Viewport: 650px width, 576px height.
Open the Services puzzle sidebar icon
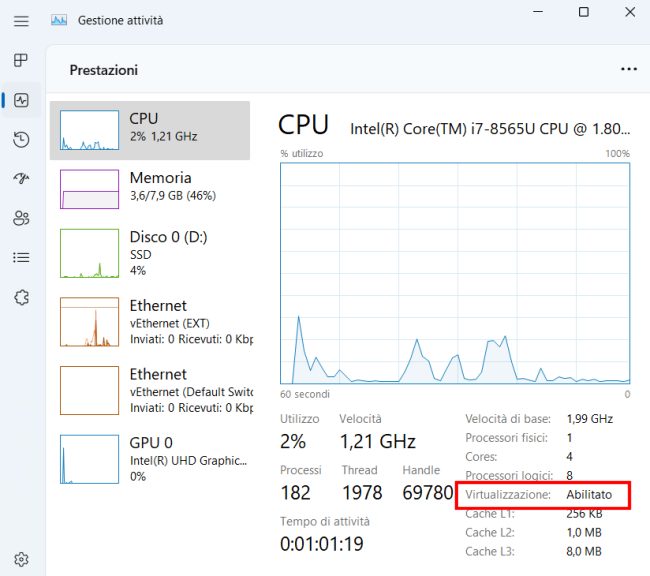click(21, 297)
